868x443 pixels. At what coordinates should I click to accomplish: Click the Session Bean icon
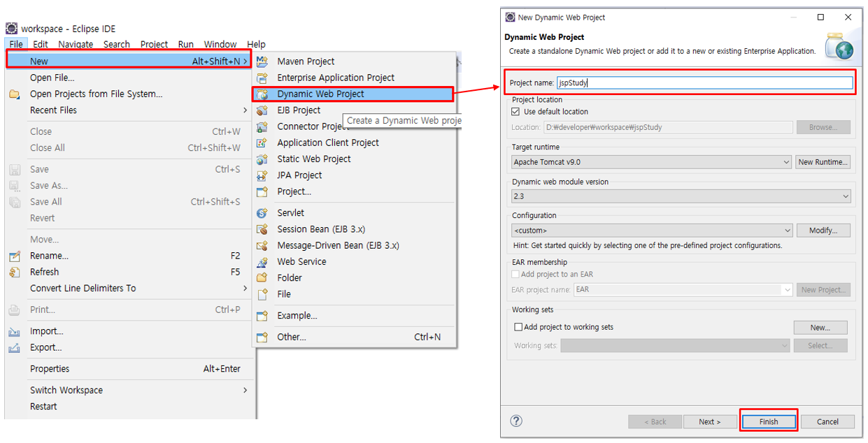tap(262, 229)
